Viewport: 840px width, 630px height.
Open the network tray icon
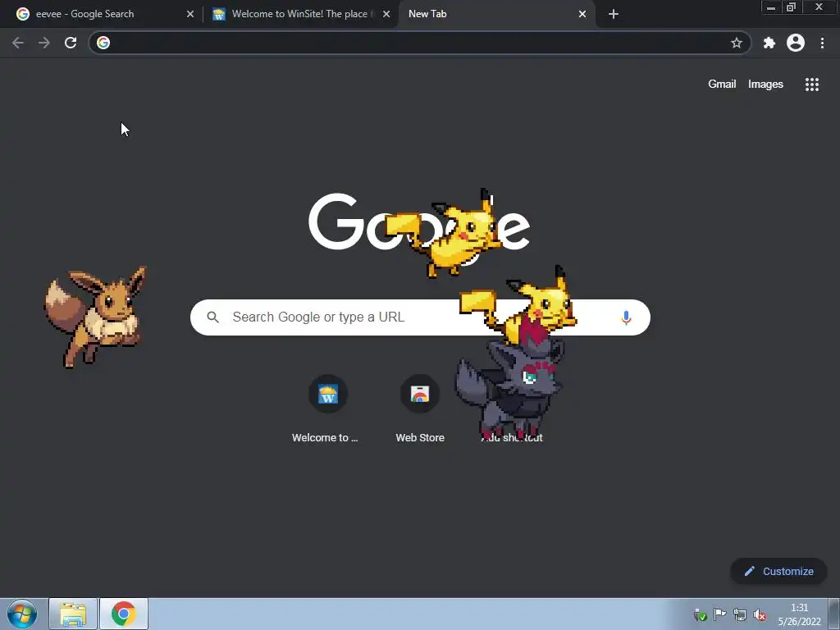739,614
